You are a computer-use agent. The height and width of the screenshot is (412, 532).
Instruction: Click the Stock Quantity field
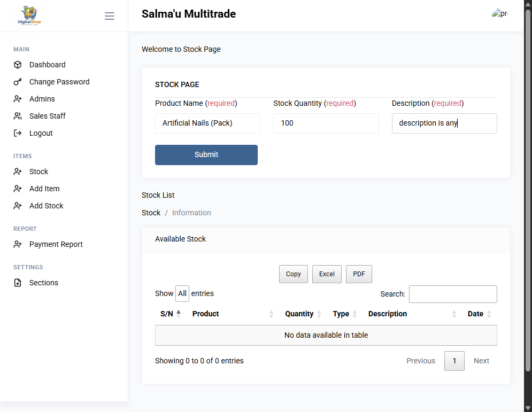(326, 123)
